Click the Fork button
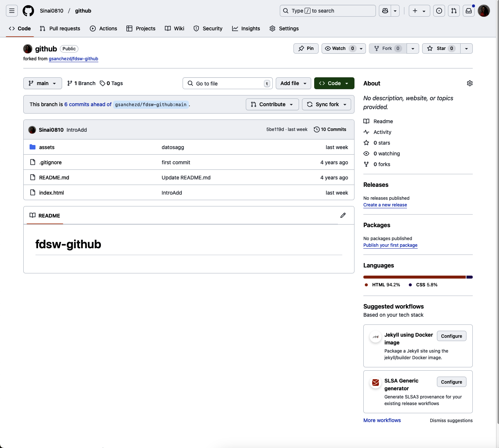 pos(388,48)
